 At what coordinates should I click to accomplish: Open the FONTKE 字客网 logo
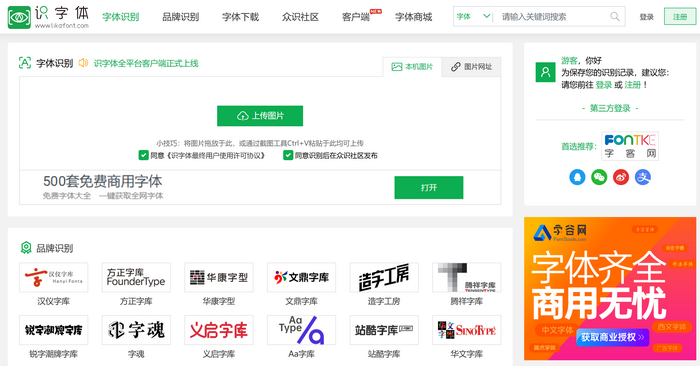pos(630,146)
